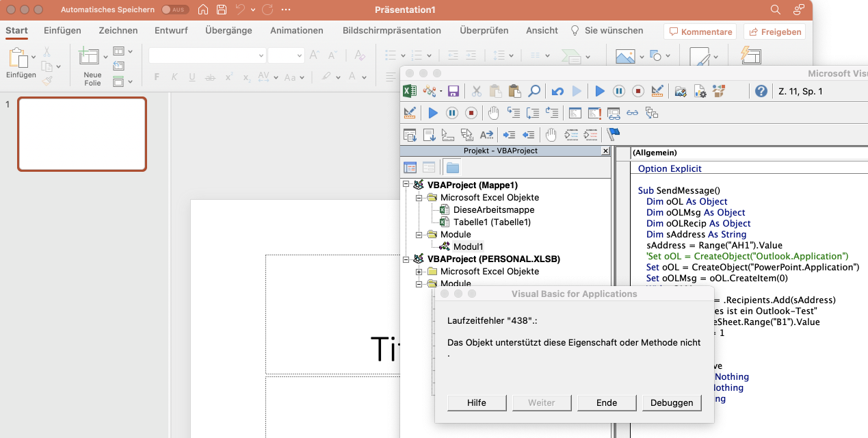Click the Undo arrow in VBA toolbar
This screenshot has width=868, height=438.
point(557,91)
